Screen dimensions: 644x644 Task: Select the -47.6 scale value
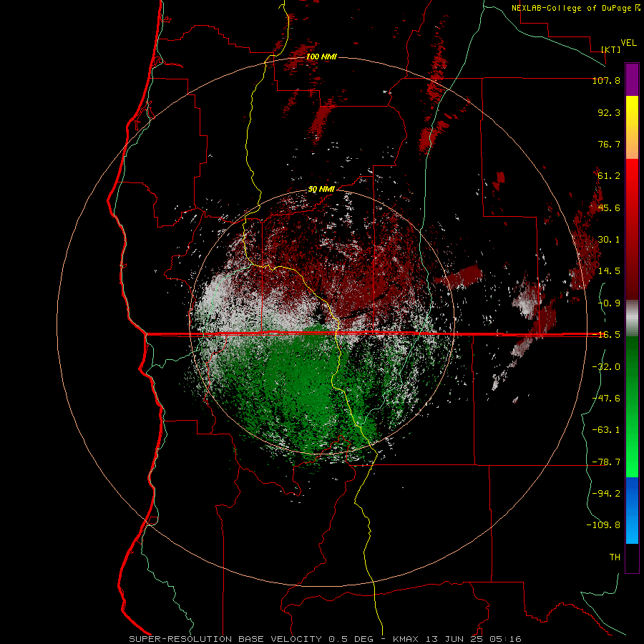606,399
